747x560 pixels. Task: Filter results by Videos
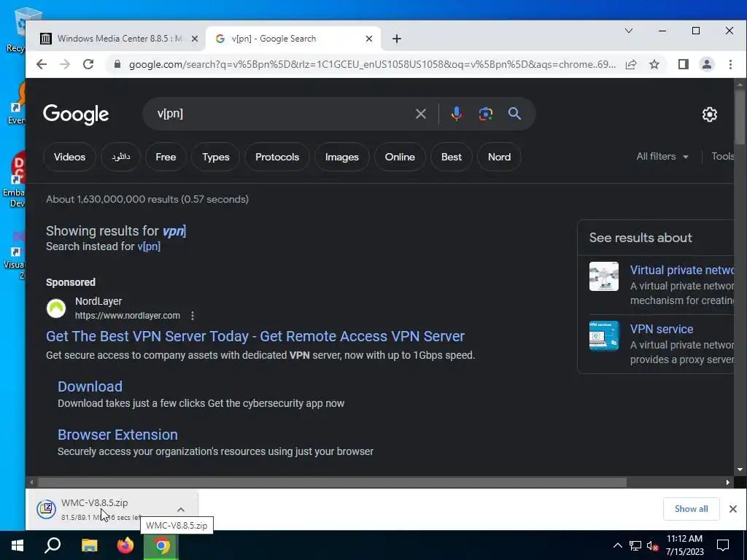[x=69, y=157]
